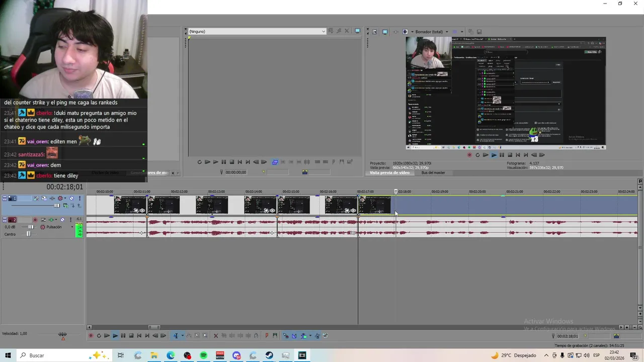The height and width of the screenshot is (362, 644).
Task: Click the volume slider on audio track 2
Action: 31,227
